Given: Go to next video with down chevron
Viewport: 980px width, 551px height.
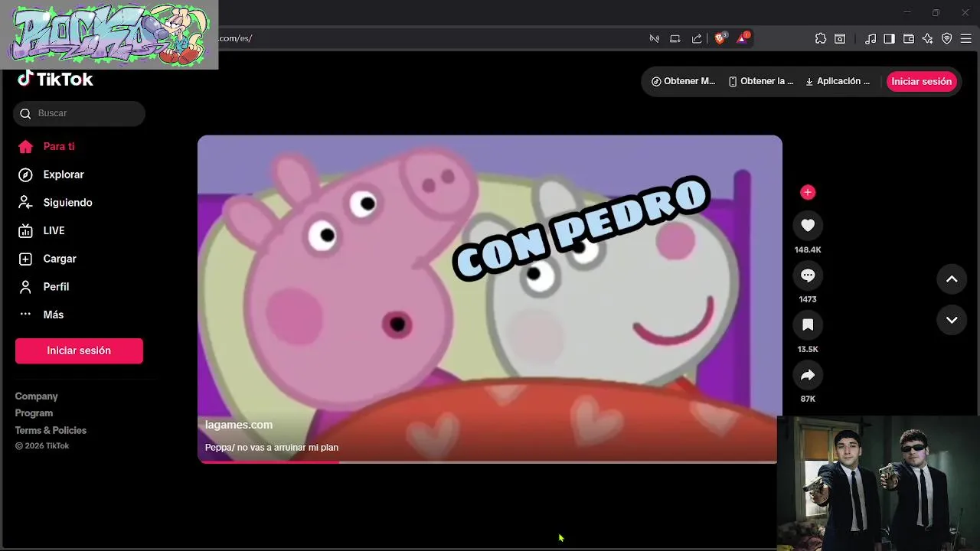Looking at the screenshot, I should (x=952, y=320).
